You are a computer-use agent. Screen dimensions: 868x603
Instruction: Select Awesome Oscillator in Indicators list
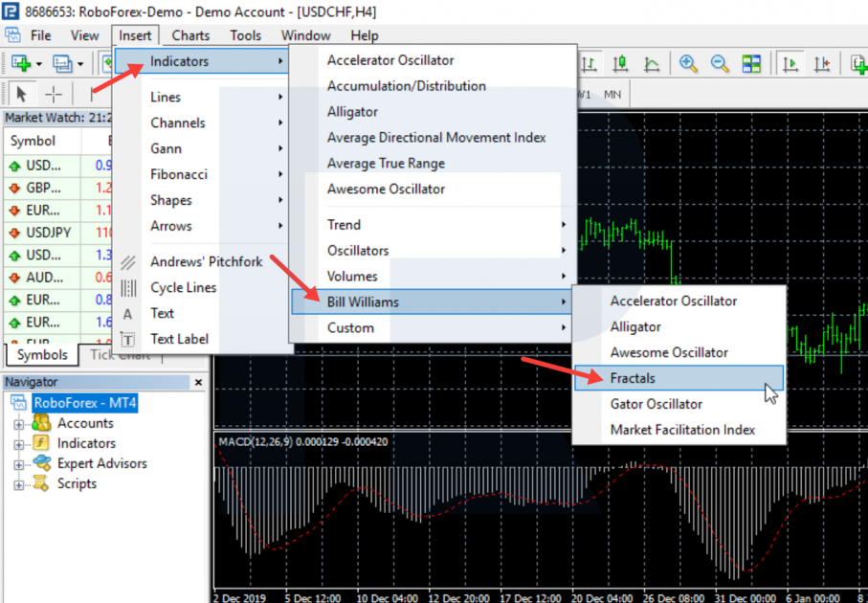[x=434, y=189]
